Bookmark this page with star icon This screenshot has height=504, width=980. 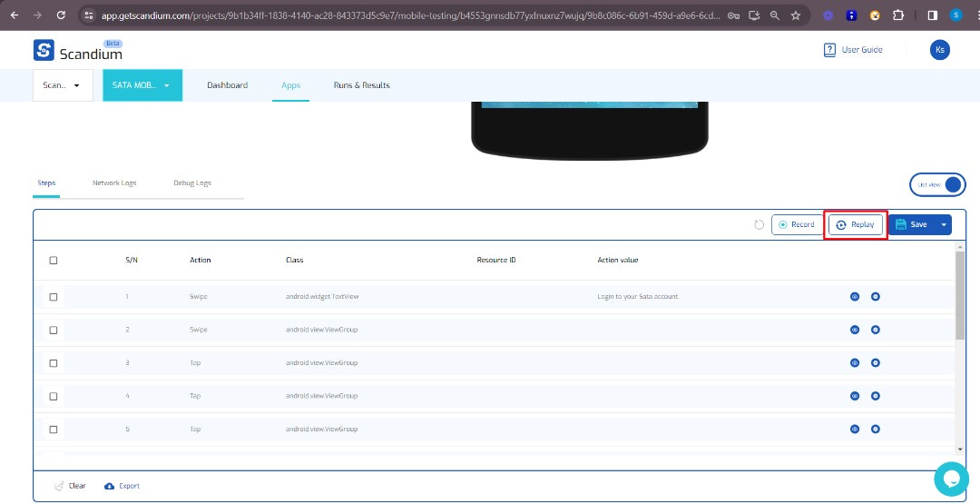pos(796,15)
